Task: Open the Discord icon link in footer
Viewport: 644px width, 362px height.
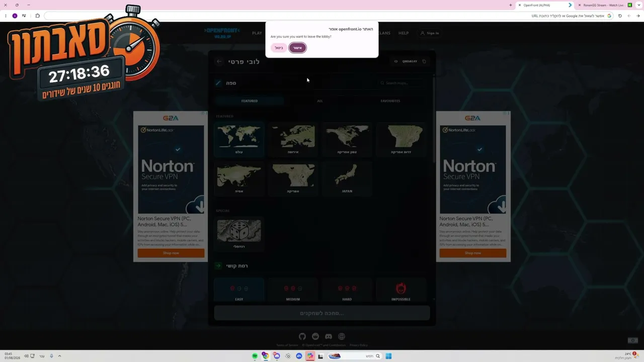Action: (329, 336)
